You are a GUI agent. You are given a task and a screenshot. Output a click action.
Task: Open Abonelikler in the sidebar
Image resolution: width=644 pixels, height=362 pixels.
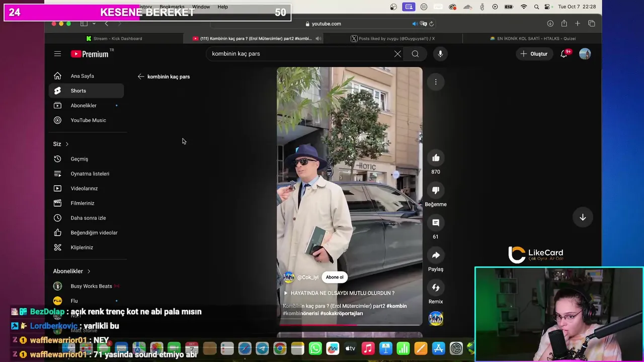87,106
